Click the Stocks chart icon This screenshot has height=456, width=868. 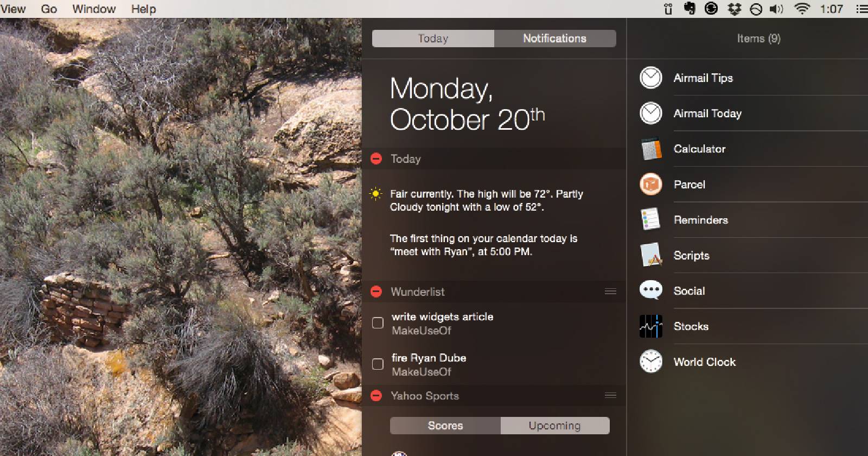point(651,326)
